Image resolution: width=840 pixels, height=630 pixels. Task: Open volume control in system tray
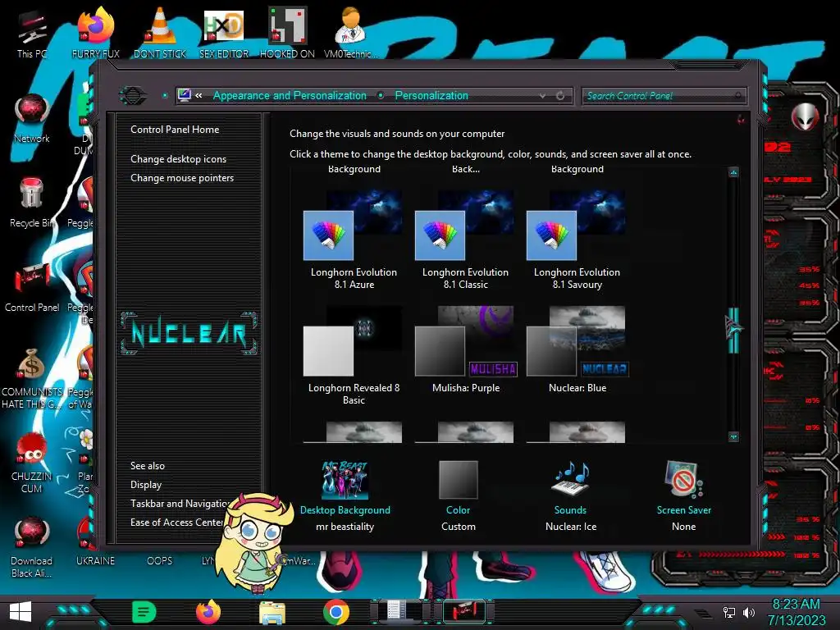tap(749, 612)
